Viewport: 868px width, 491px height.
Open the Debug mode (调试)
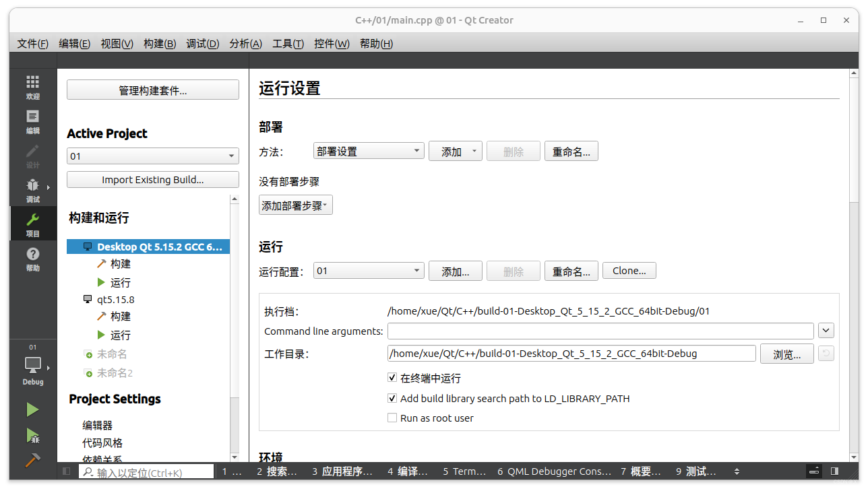point(32,191)
